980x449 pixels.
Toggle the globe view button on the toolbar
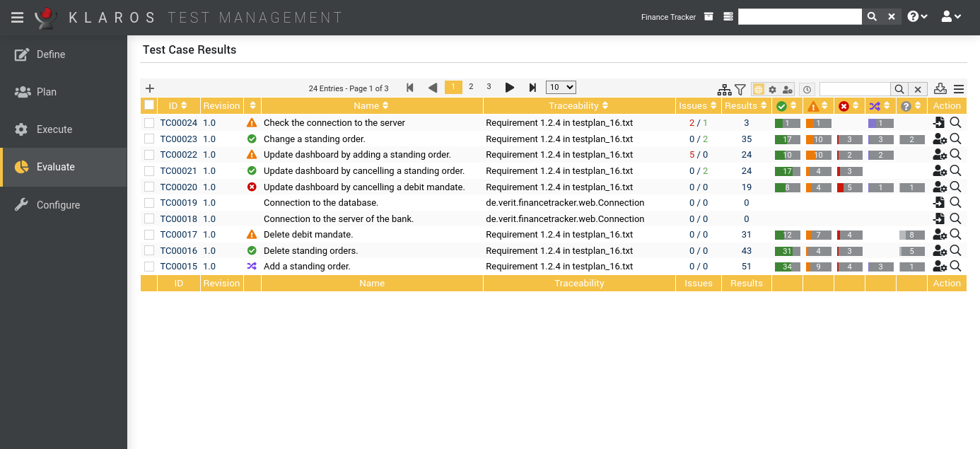(x=758, y=89)
